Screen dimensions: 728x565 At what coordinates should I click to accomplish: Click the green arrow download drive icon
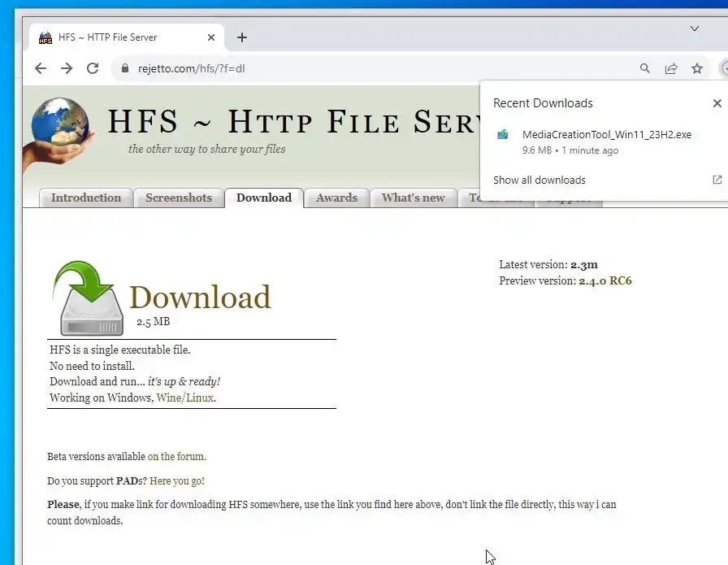click(89, 298)
